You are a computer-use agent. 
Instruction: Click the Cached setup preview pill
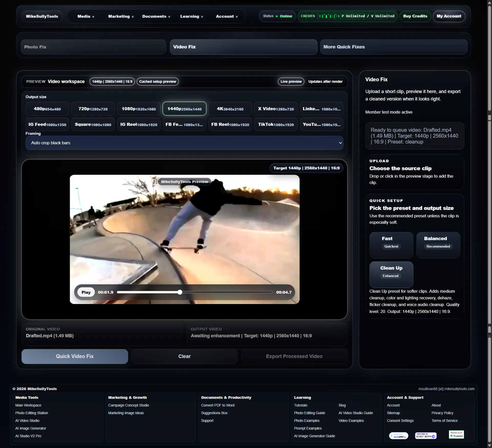(x=158, y=82)
